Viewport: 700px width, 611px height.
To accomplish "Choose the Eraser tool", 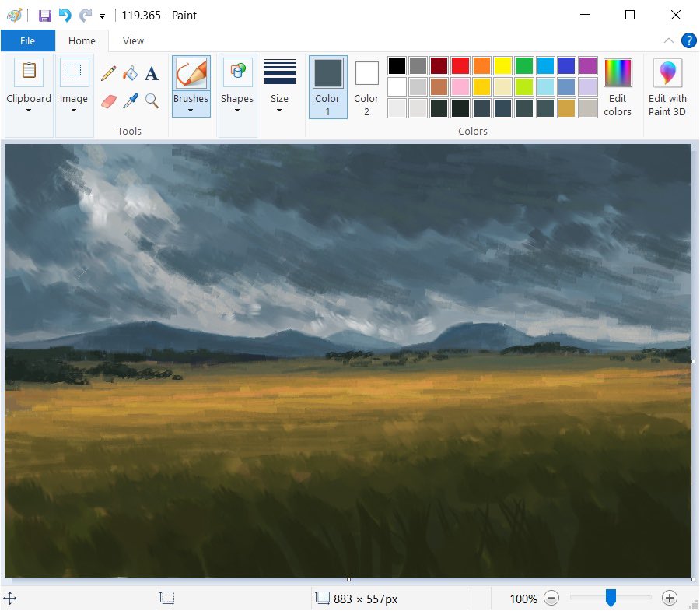I will 108,101.
